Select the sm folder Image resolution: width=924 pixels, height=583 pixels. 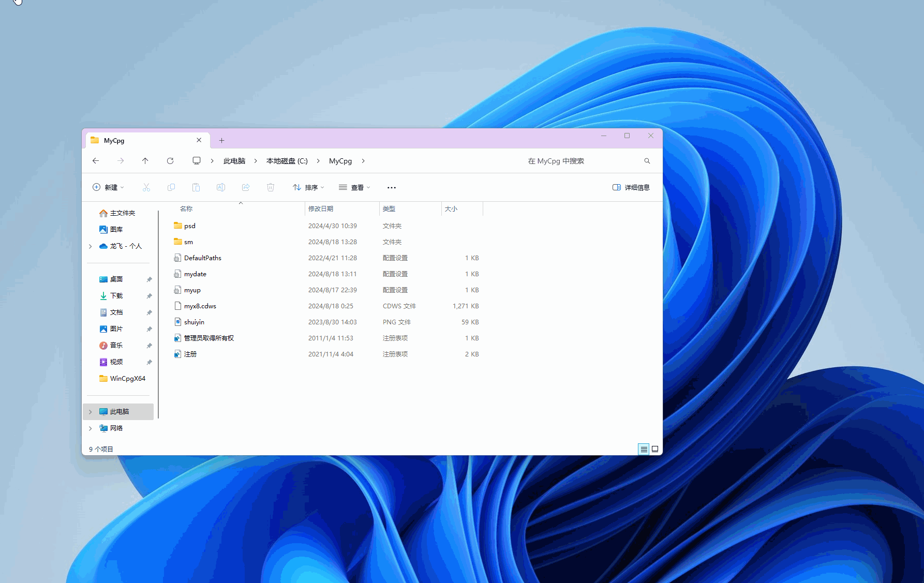click(327, 242)
